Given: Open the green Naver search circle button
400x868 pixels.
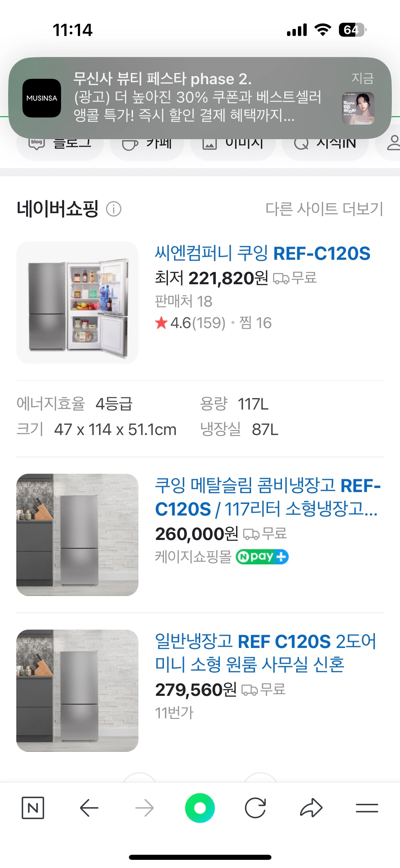Looking at the screenshot, I should 200,808.
